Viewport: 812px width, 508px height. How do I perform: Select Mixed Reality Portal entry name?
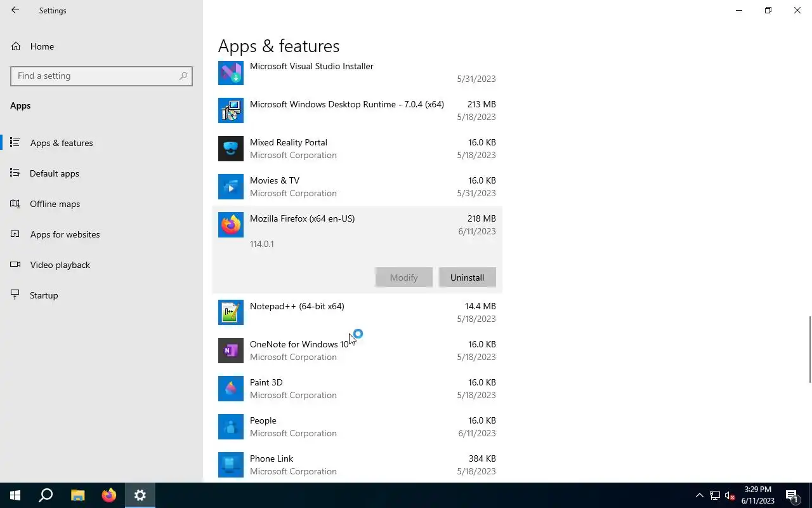289,142
